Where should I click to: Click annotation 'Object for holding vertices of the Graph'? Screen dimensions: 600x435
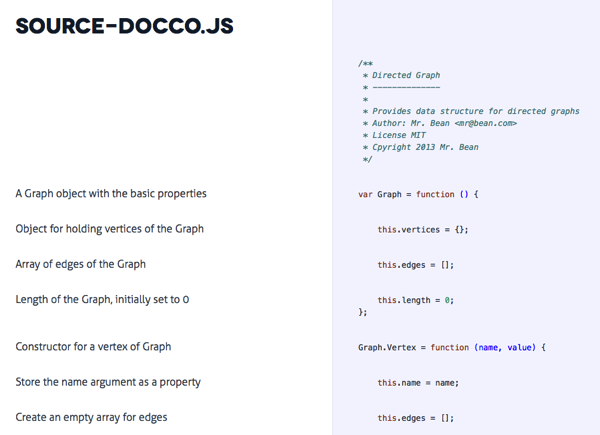pyautogui.click(x=109, y=229)
